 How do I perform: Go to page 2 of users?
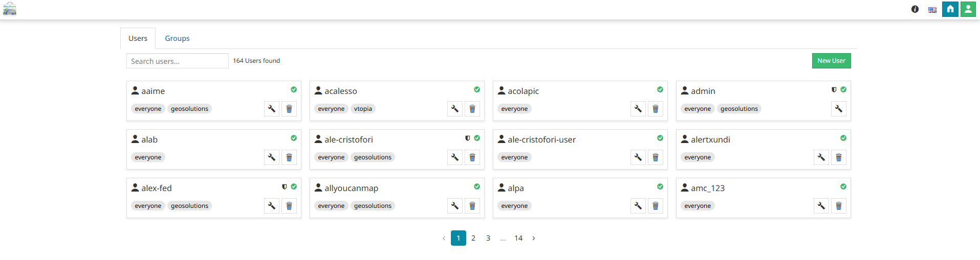pos(473,238)
